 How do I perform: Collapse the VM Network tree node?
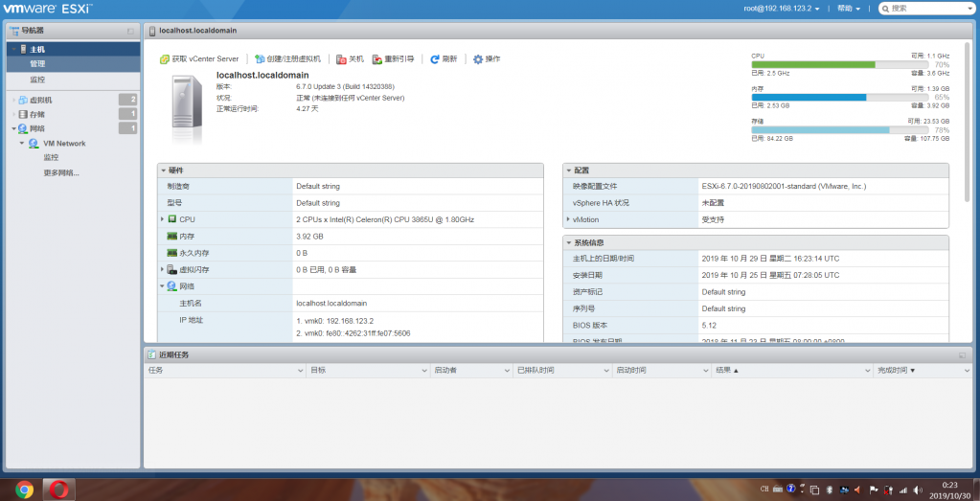point(22,144)
